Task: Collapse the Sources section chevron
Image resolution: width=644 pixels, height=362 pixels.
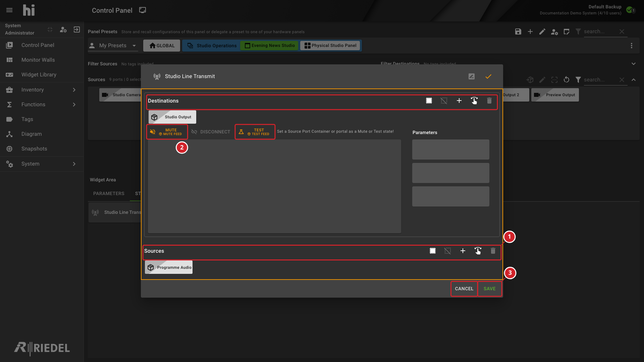Action: (634, 80)
